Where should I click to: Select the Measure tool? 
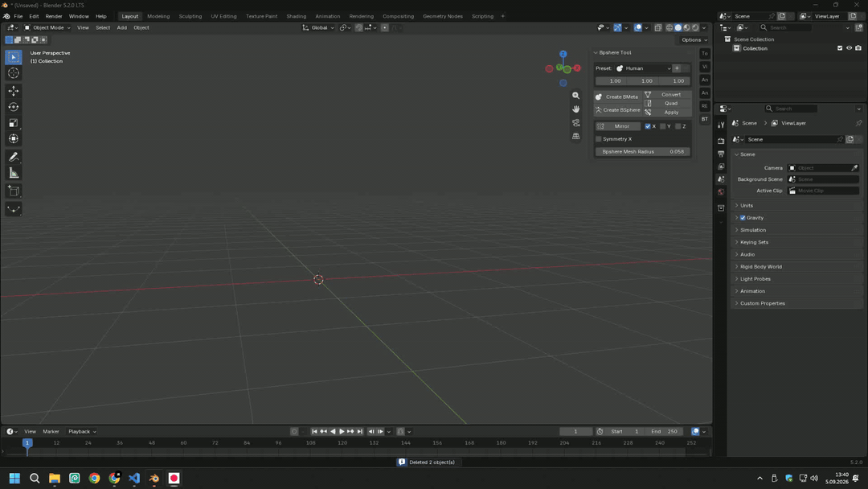14,174
